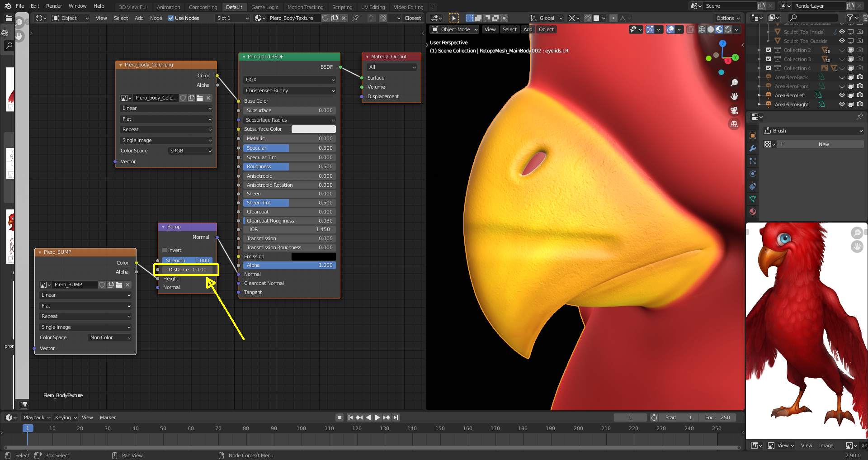Open Object Data Properties panel

coord(752,199)
